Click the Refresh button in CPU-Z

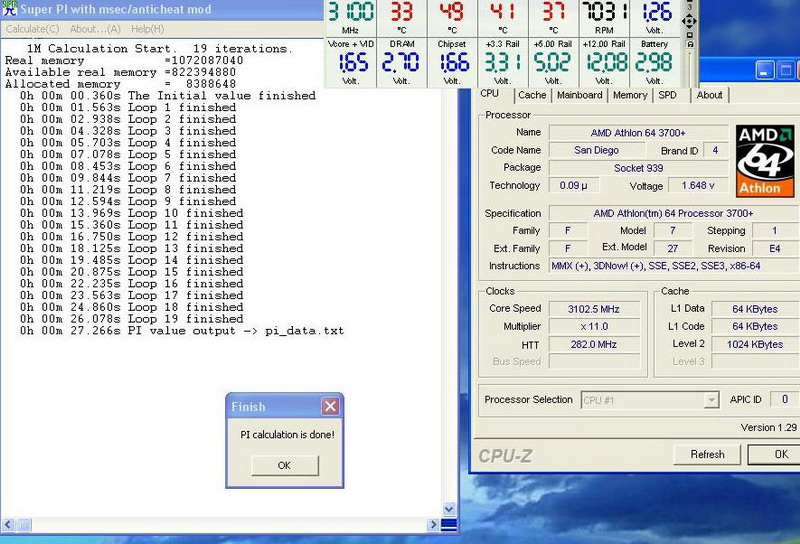click(707, 454)
